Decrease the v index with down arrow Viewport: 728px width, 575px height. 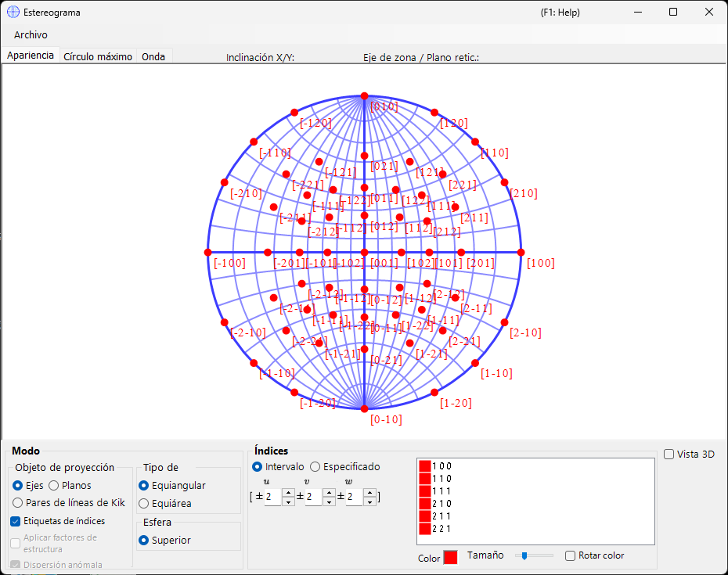[330, 501]
